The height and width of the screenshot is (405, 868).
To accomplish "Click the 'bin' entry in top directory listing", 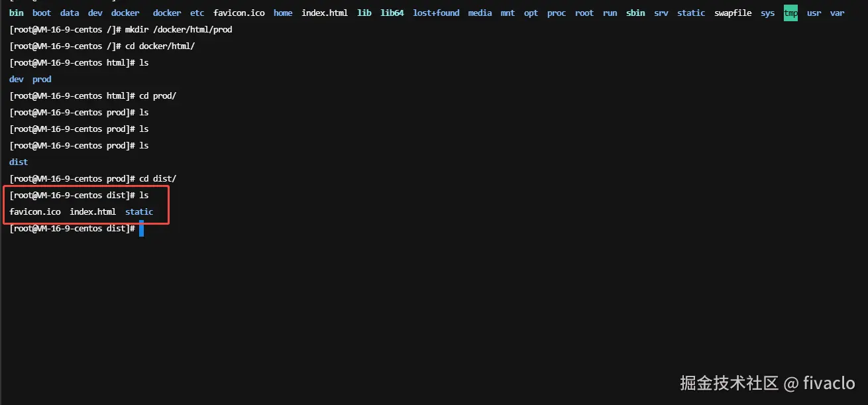I will click(x=16, y=13).
